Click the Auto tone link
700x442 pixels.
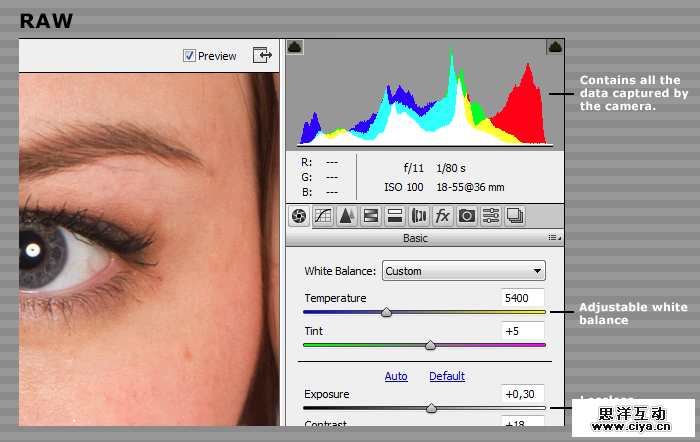click(396, 376)
